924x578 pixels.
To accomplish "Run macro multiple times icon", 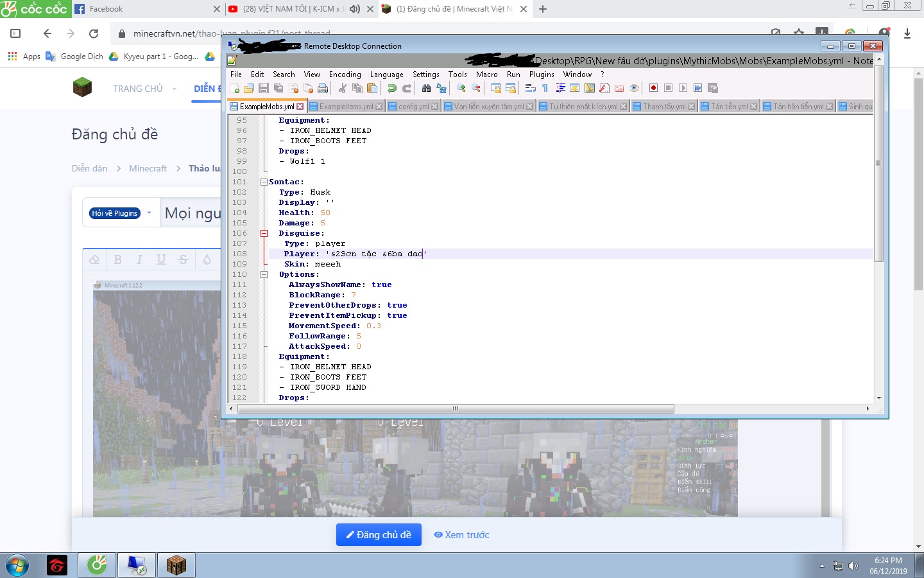I will tap(698, 88).
